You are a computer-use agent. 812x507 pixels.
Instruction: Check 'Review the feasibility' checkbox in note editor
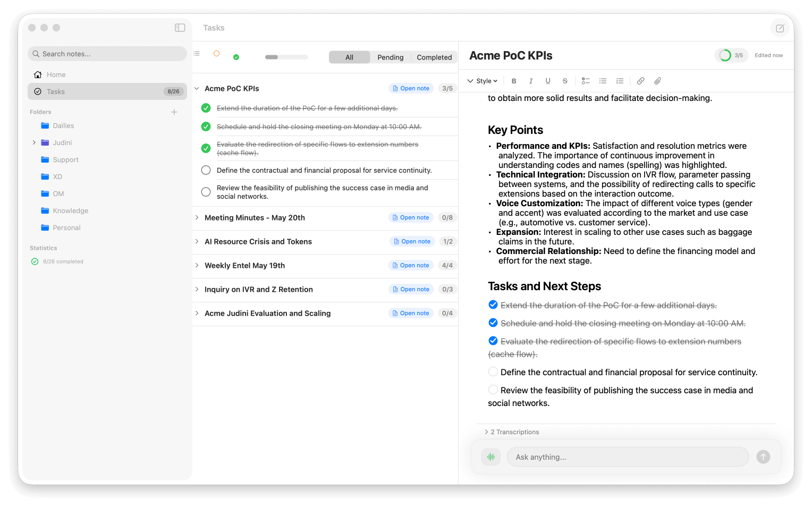coord(493,390)
